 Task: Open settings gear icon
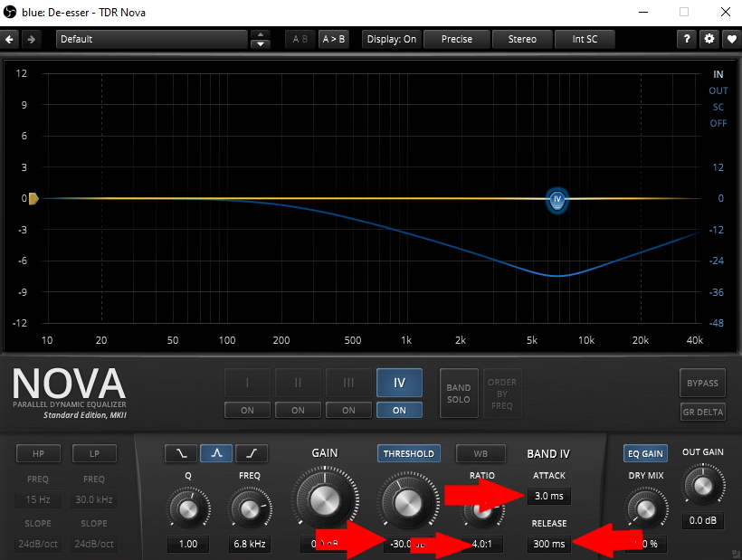(709, 39)
